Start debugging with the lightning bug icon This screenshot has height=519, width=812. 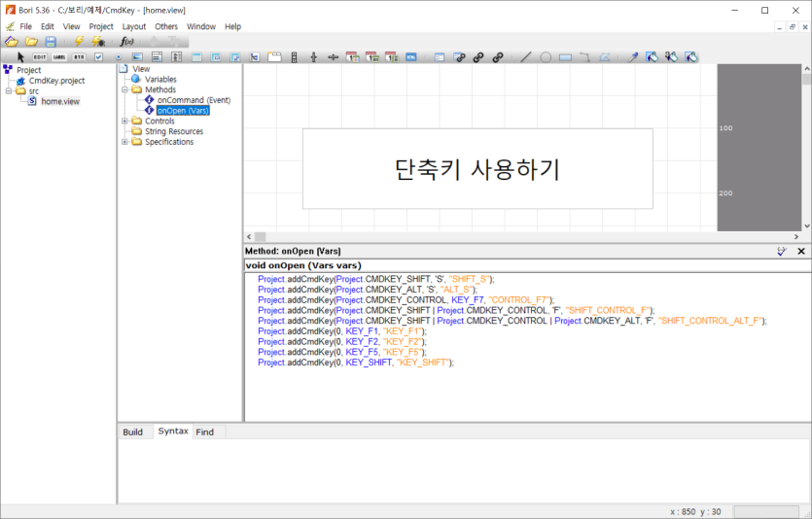(98, 42)
